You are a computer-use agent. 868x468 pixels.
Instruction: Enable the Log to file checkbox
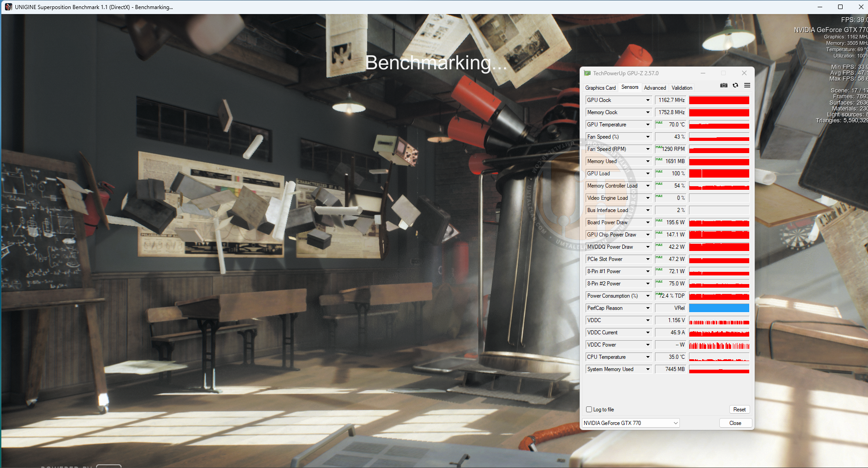[x=589, y=410]
